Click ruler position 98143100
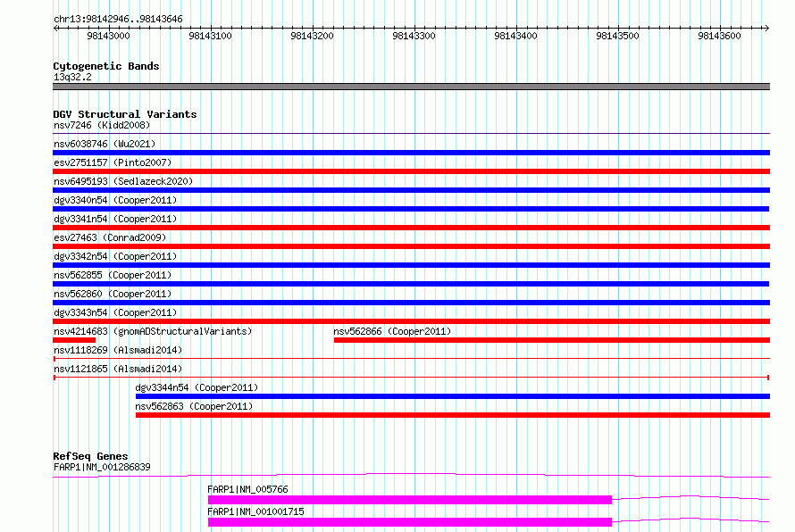795x532 pixels. [211, 36]
